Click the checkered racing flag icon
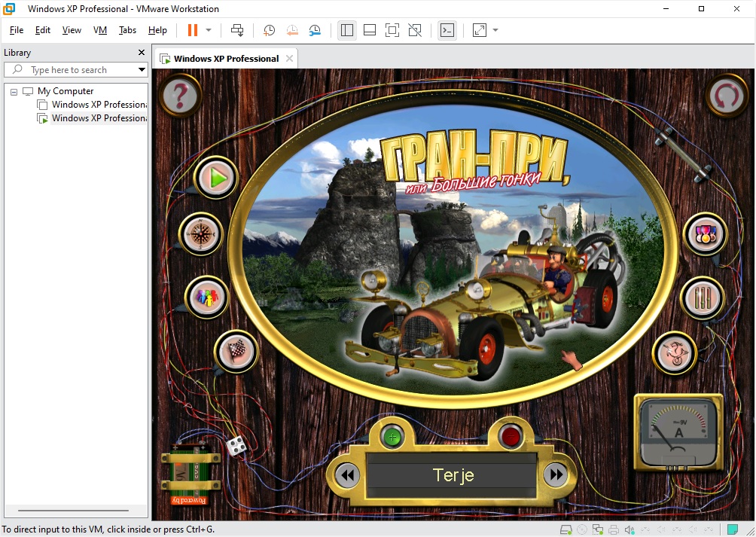This screenshot has height=537, width=756. coord(236,350)
